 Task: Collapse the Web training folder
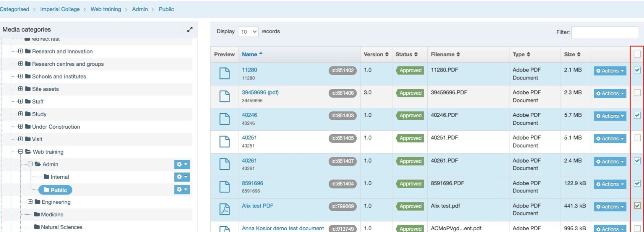(21, 152)
